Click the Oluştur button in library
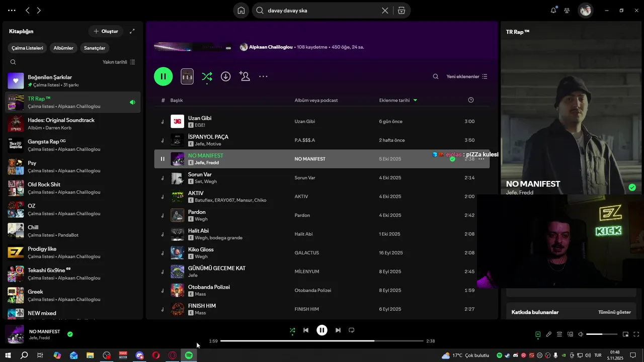 pos(106,31)
